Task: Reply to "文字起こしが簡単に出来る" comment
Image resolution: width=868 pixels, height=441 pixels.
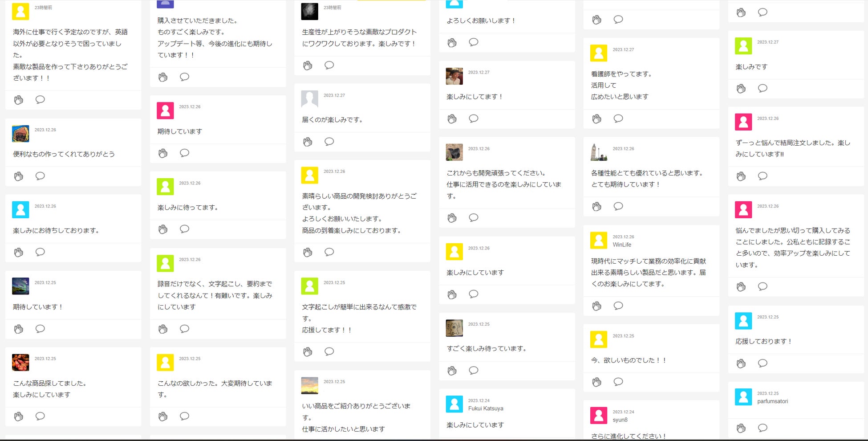Action: coord(329,351)
